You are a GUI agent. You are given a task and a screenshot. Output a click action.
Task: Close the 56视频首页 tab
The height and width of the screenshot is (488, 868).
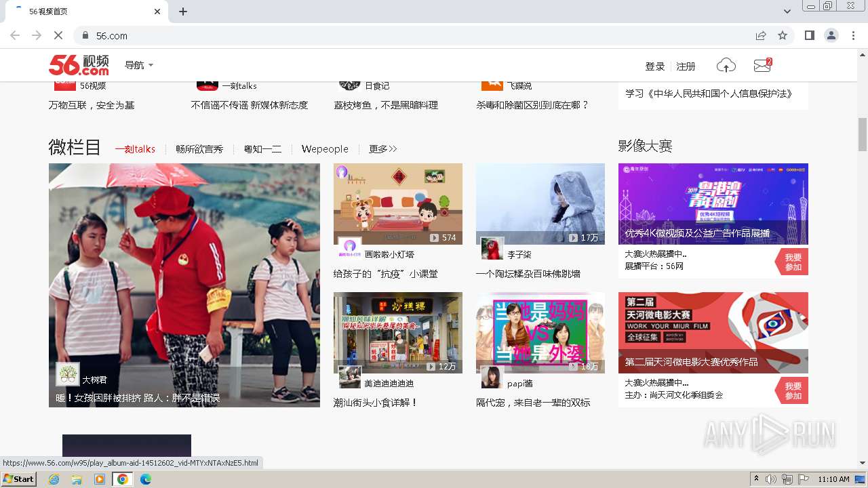[157, 12]
